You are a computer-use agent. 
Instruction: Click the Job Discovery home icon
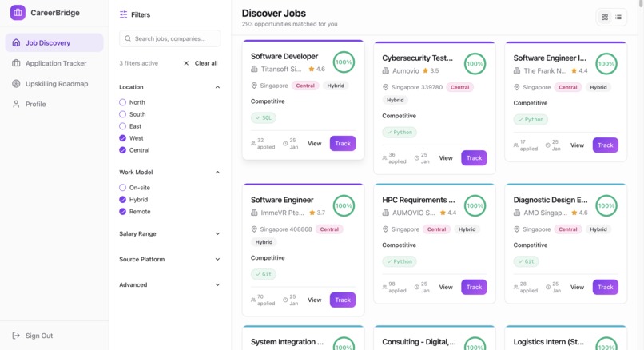click(x=16, y=42)
